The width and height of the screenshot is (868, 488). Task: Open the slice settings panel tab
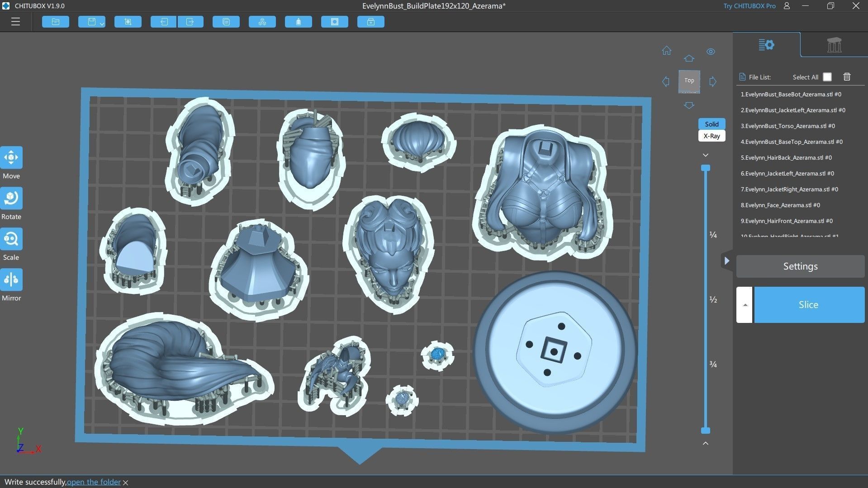click(x=766, y=45)
